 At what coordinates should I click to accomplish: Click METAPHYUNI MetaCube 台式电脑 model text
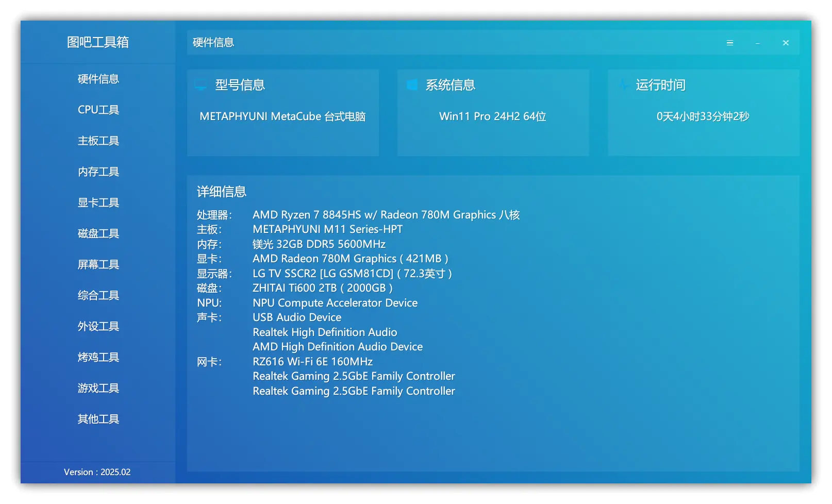tap(282, 116)
